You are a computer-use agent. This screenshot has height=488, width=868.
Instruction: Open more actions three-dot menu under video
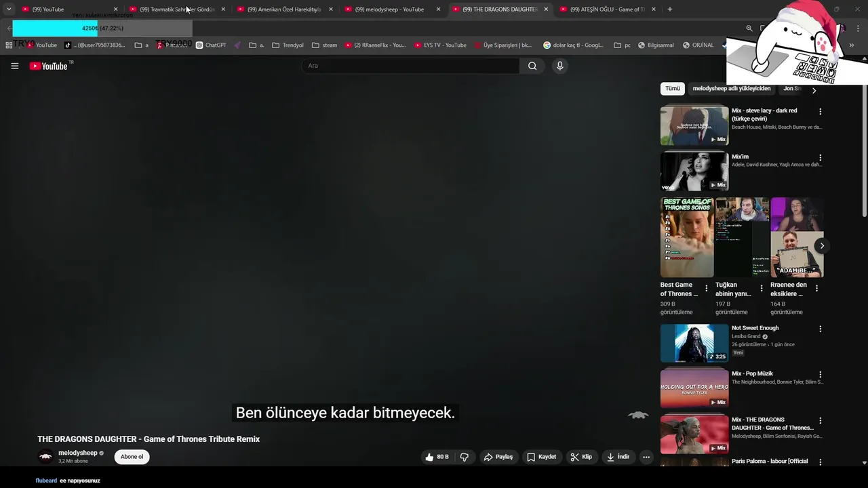click(x=646, y=457)
